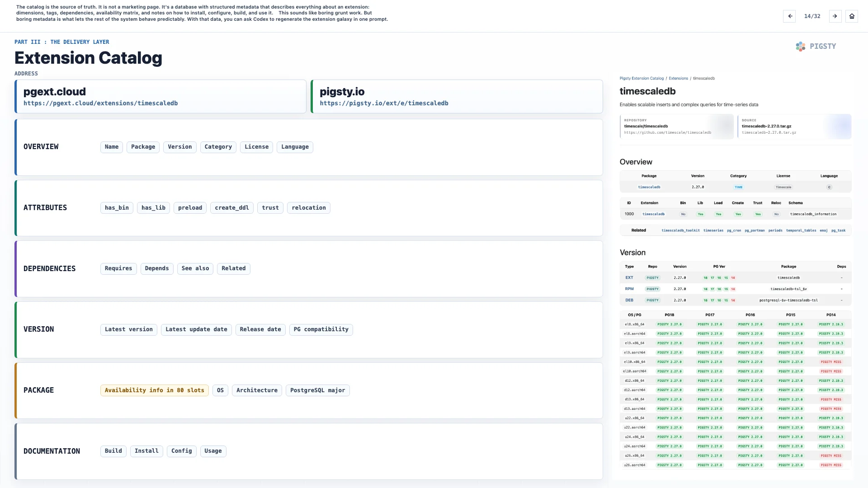Click the has_bin attribute tag

click(x=117, y=208)
